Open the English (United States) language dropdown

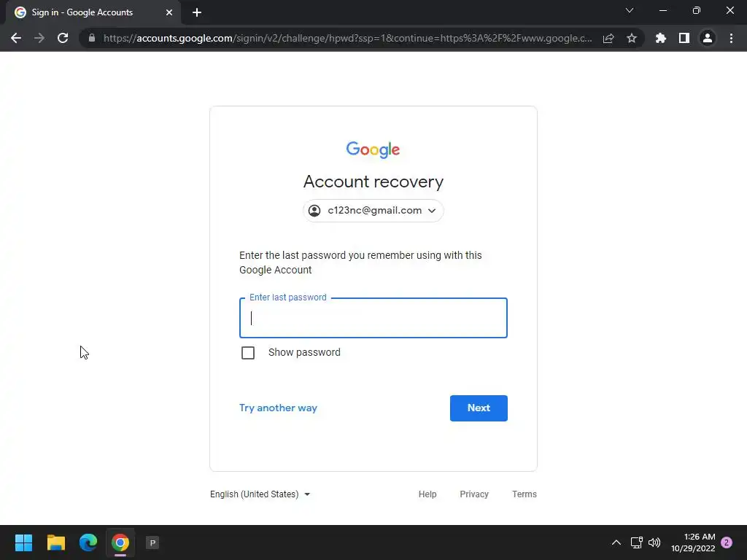(260, 494)
